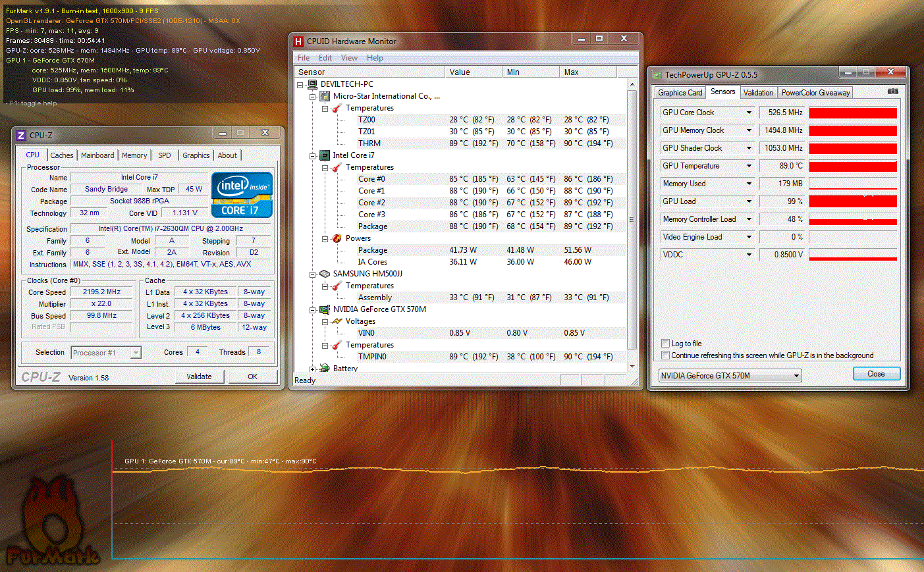
Task: Expand the Battery node
Action: 313,369
